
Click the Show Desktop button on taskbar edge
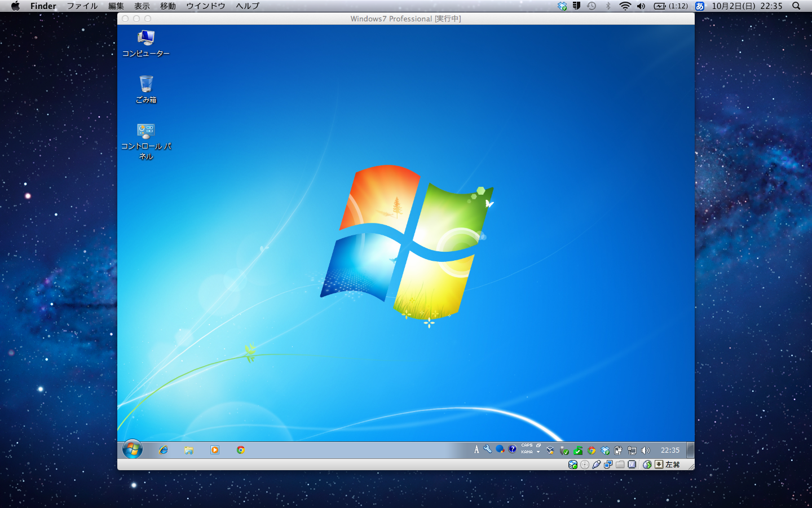click(x=690, y=450)
